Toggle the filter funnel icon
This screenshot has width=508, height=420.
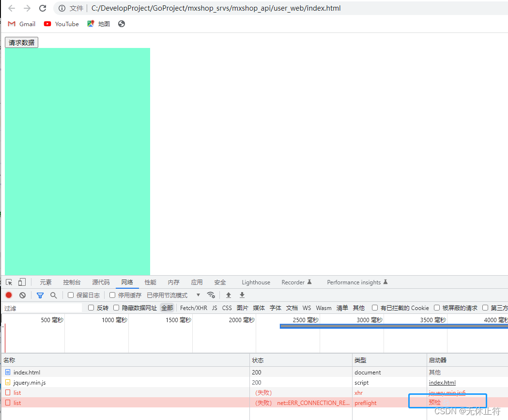coord(40,295)
